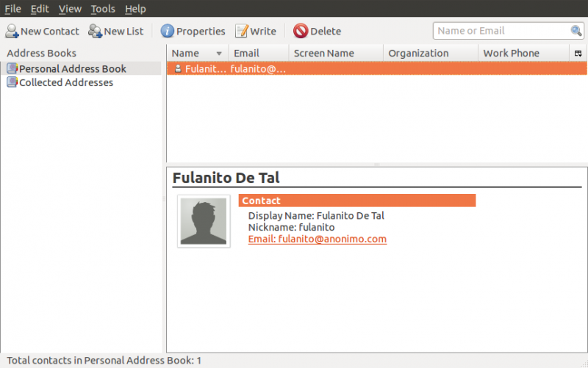Click the contact photo placeholder
588x368 pixels.
coord(204,221)
